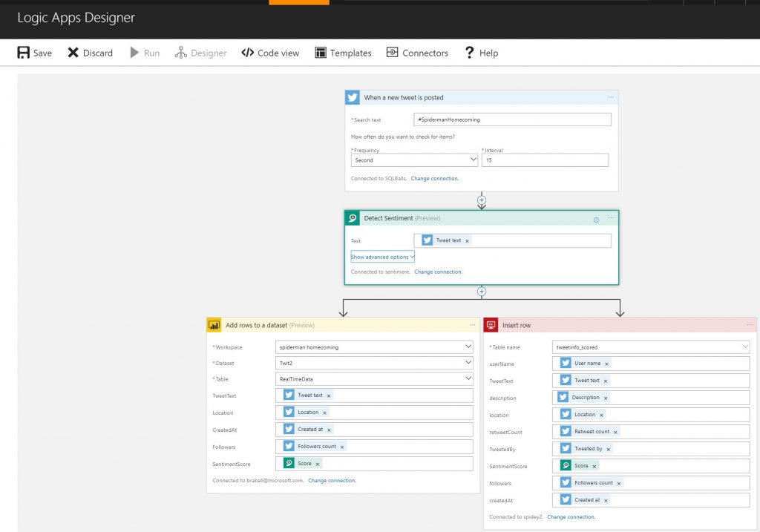Discard changes via the toolbar
Viewport: 760px width, 532px height.
90,53
